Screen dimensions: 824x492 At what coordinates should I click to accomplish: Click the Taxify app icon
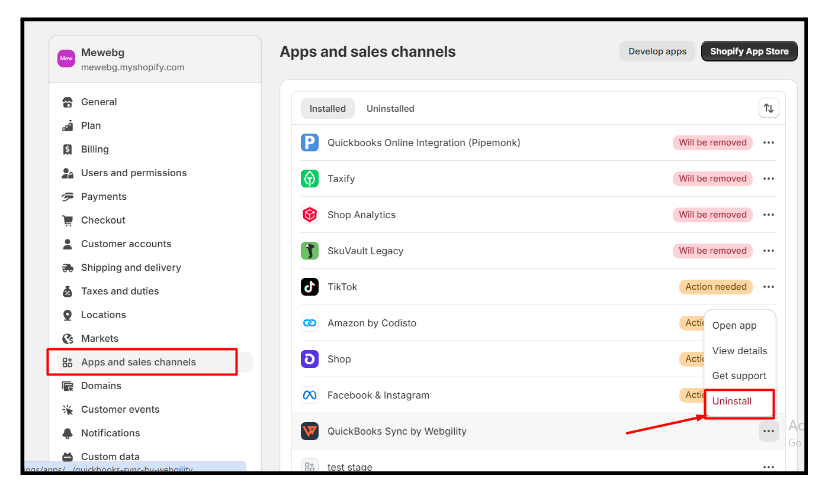click(310, 179)
